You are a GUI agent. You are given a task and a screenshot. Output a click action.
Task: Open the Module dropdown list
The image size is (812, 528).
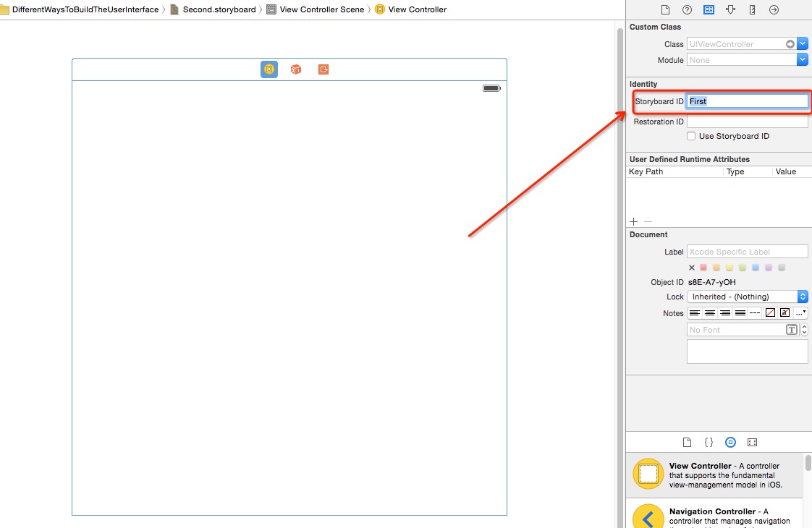(x=803, y=60)
